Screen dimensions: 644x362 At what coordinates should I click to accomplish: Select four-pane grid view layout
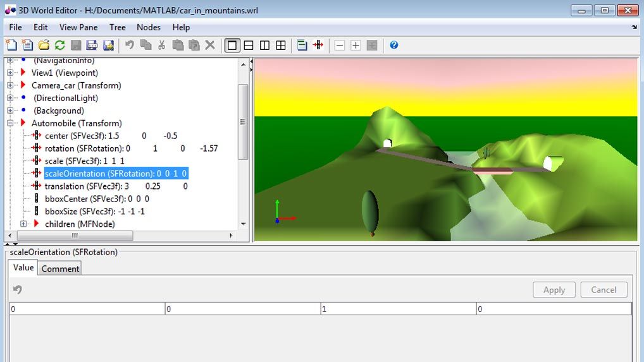pos(281,45)
